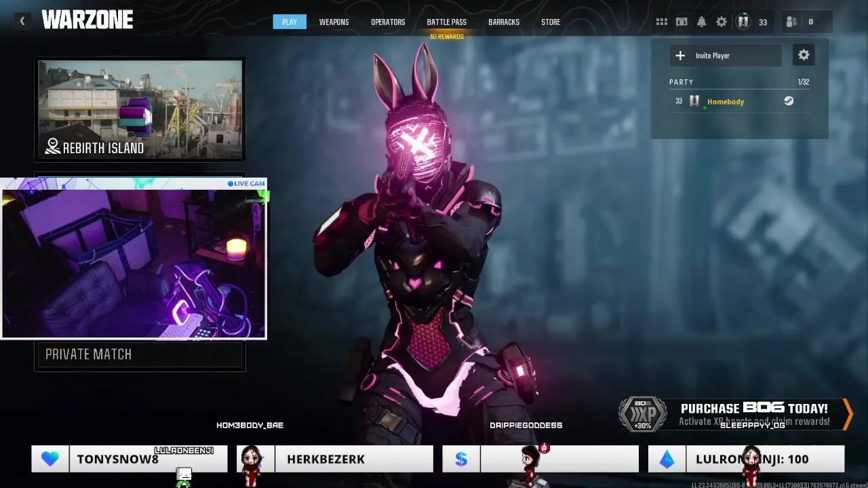Click the HERKBEZERK subscriber label
868x488 pixels.
[x=325, y=460]
